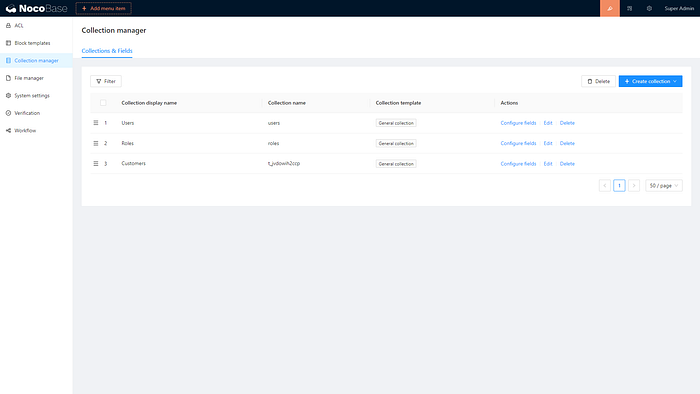This screenshot has height=394, width=700.
Task: Click Configure fields for Users
Action: coord(518,123)
